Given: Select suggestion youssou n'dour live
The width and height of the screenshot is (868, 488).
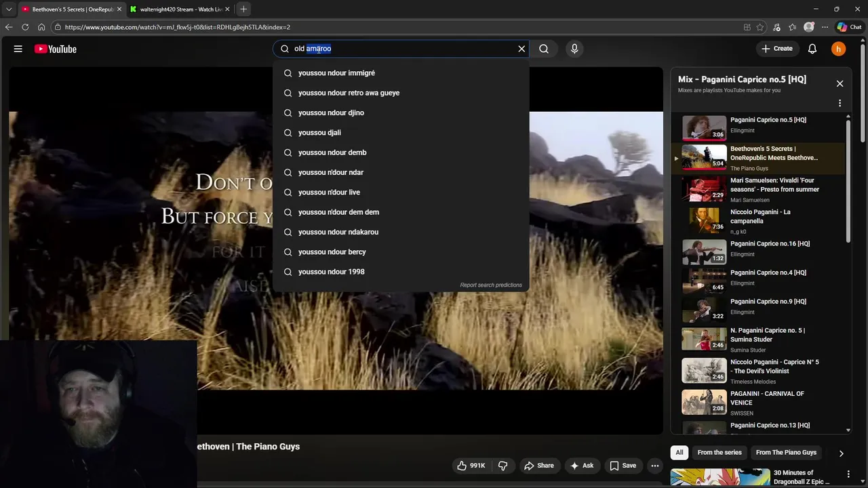Looking at the screenshot, I should pos(401,192).
